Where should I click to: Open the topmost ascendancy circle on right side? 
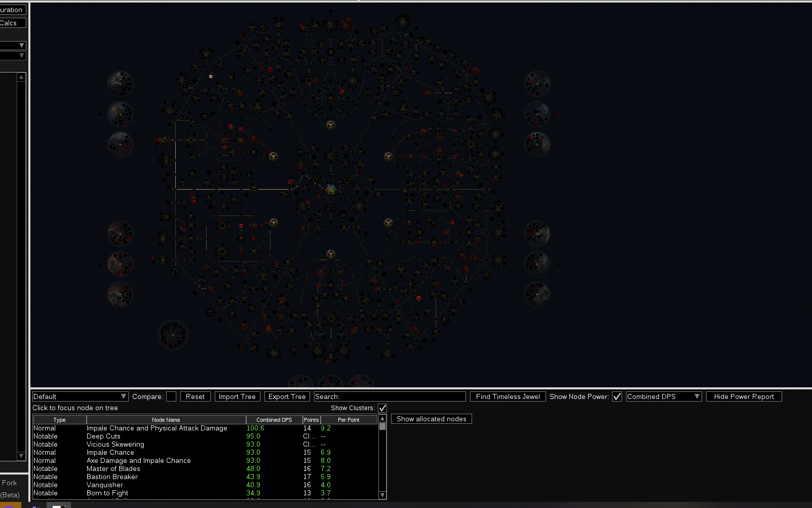(537, 84)
